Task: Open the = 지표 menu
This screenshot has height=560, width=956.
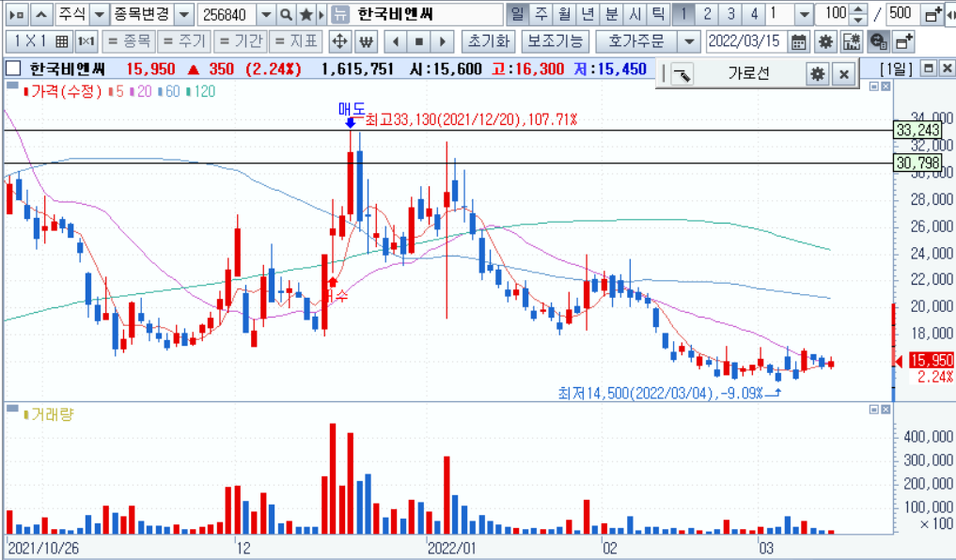Action: point(296,41)
